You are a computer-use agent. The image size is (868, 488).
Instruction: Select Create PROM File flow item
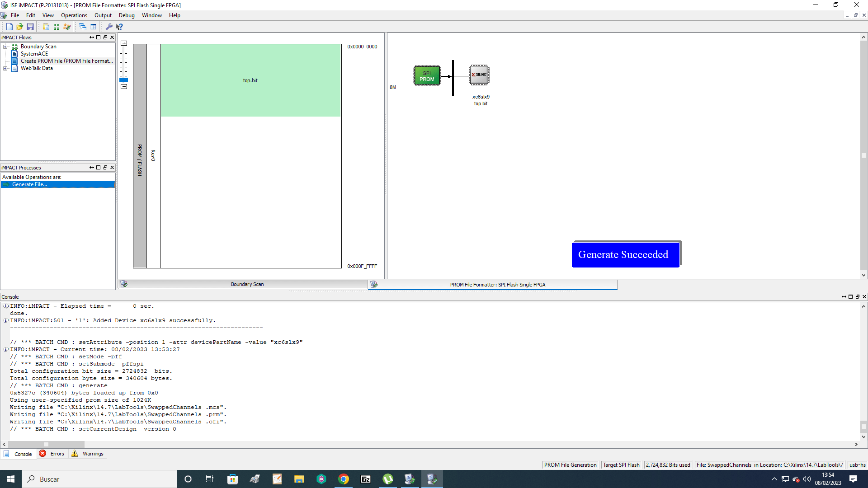[x=66, y=61]
